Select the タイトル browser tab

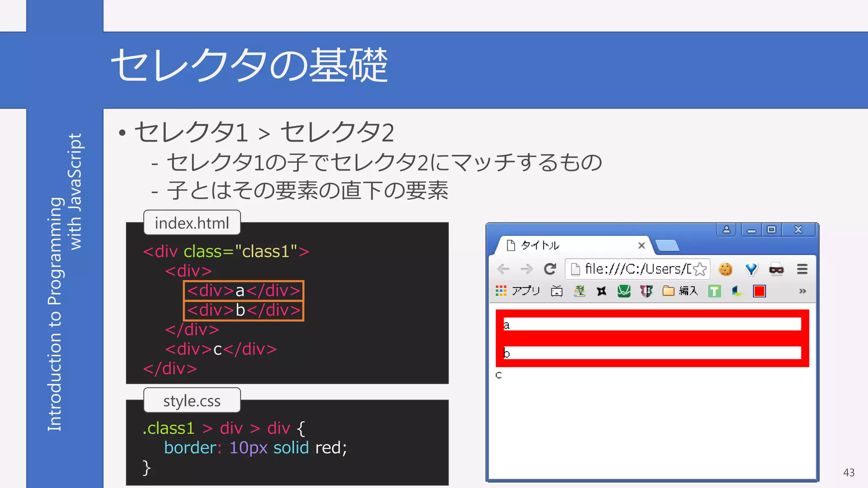coord(573,245)
